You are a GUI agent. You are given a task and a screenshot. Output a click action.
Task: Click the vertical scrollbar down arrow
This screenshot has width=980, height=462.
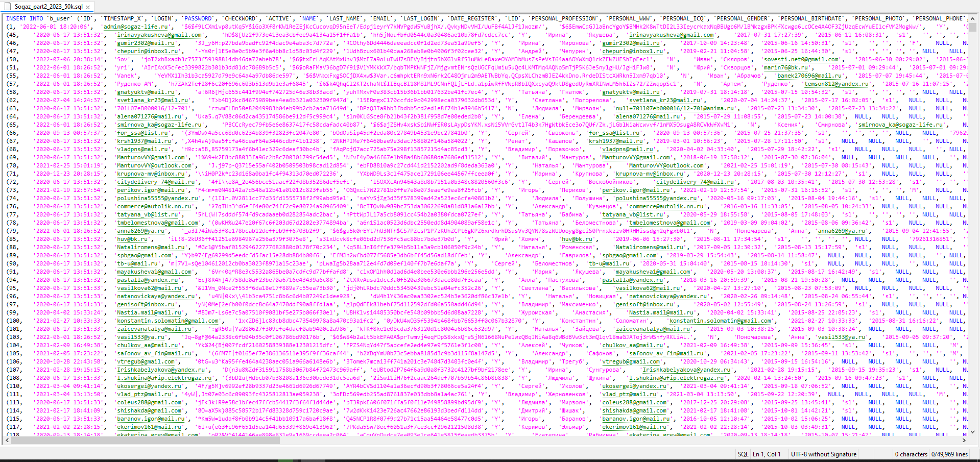(x=972, y=432)
